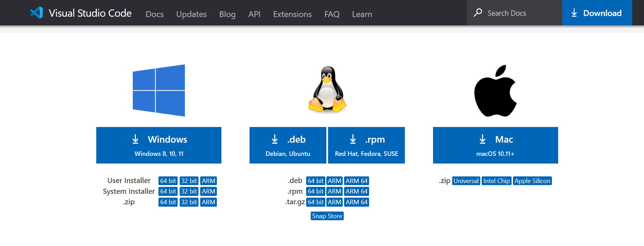This screenshot has width=644, height=246.
Task: Select System Installer ARM
Action: tap(209, 191)
